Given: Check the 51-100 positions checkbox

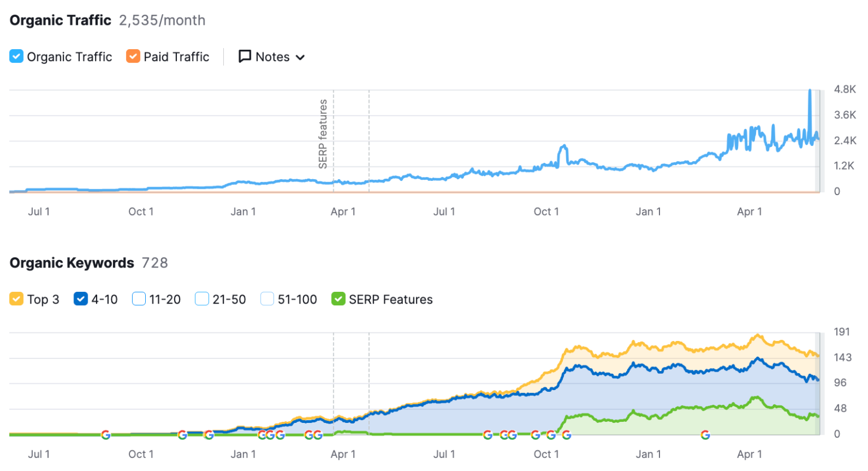Looking at the screenshot, I should pyautogui.click(x=267, y=299).
